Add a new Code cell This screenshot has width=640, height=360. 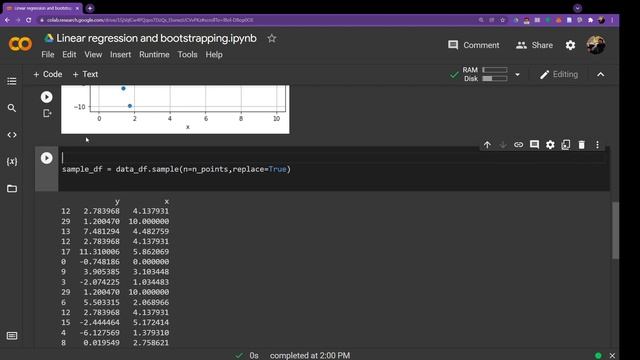(x=48, y=74)
